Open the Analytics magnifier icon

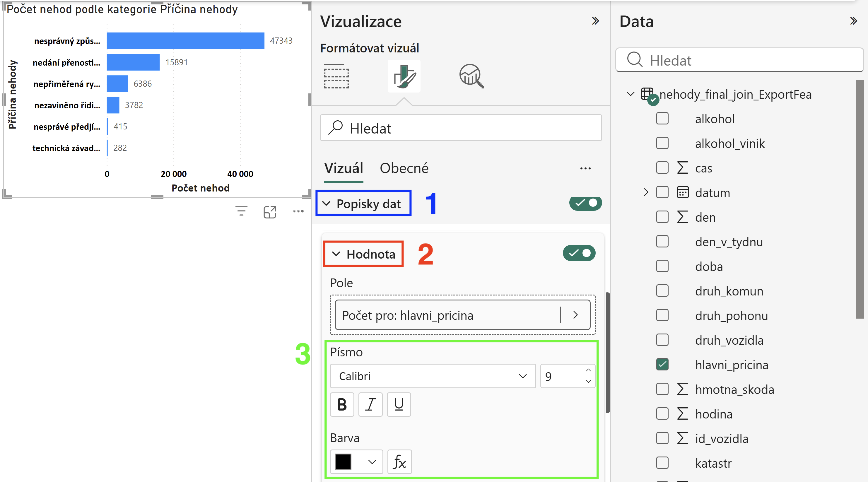(471, 76)
